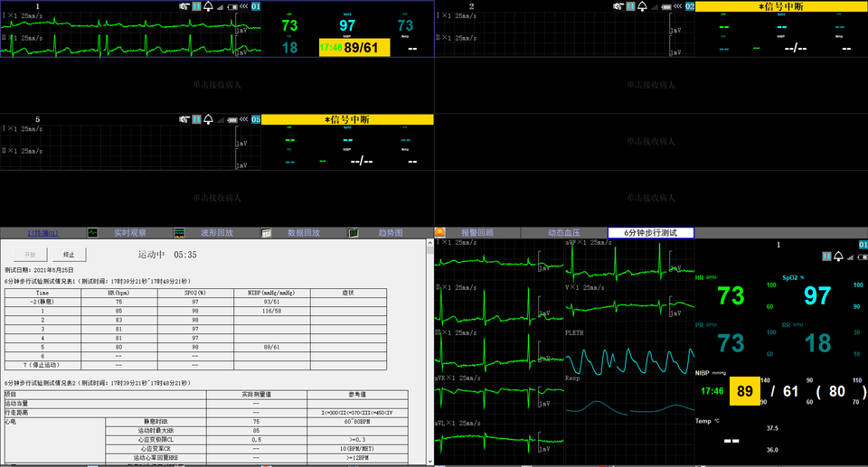Click the hand pointer icon in bed 1 panel
Screen dimensions: 868x467
pyautogui.click(x=184, y=6)
